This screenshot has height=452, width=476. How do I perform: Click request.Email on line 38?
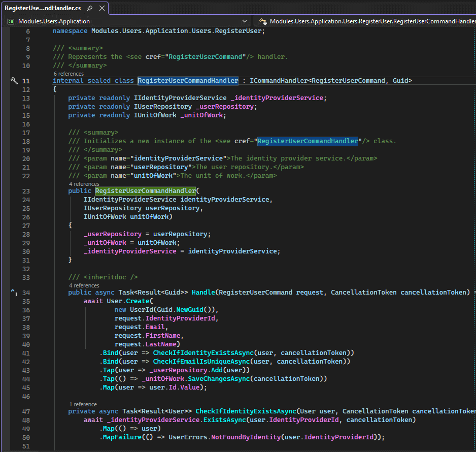click(140, 327)
